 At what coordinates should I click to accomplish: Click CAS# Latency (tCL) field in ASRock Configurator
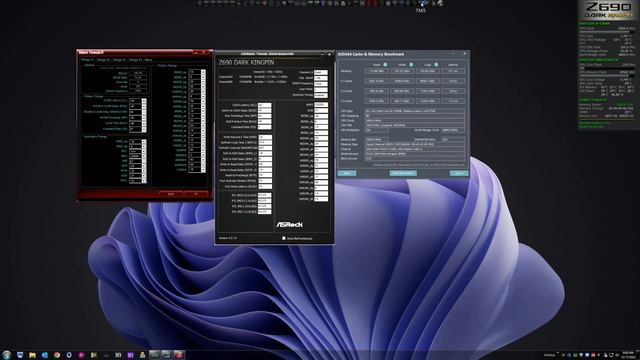tap(264, 105)
